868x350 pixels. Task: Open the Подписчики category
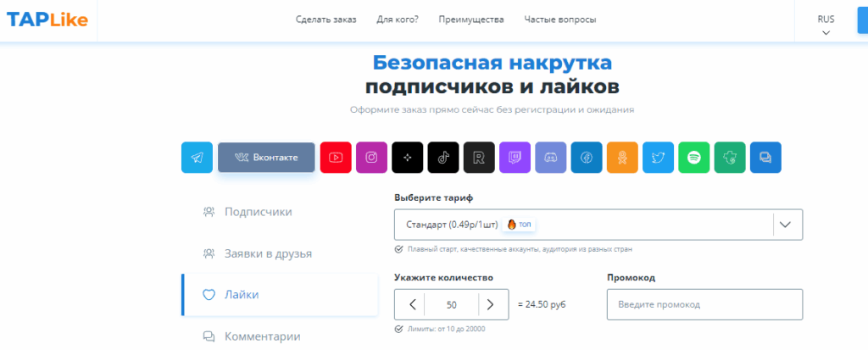pyautogui.click(x=280, y=212)
